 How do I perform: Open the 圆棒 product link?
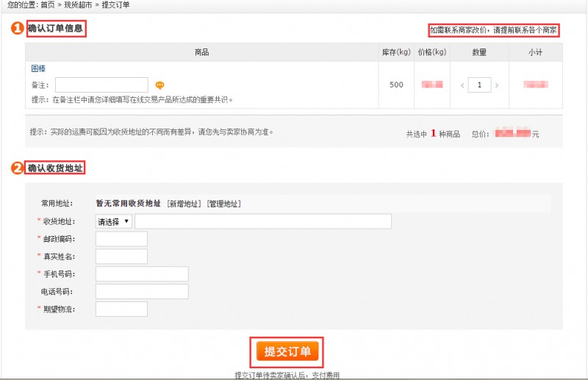point(38,69)
